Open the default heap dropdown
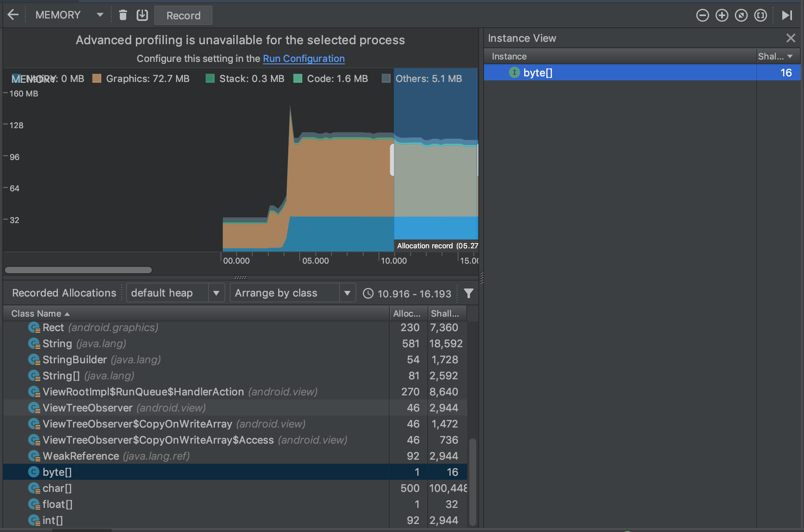This screenshot has width=804, height=532. click(x=174, y=293)
